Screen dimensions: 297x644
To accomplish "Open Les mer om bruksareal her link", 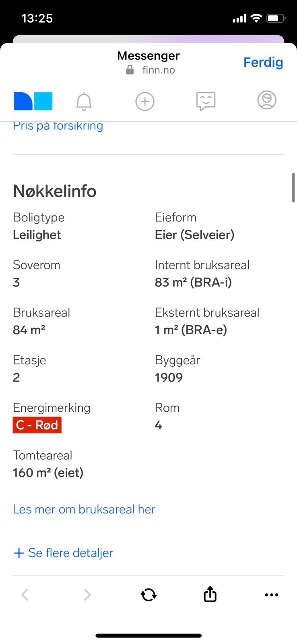I will pos(84,509).
